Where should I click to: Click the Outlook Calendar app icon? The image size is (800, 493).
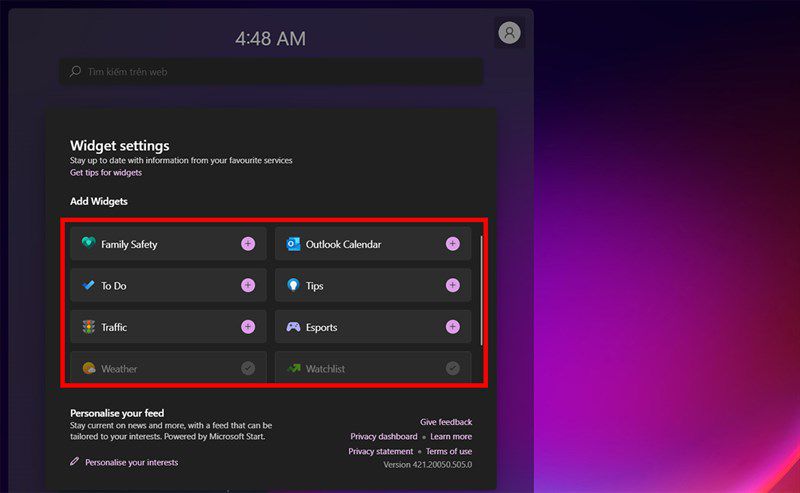click(x=293, y=244)
